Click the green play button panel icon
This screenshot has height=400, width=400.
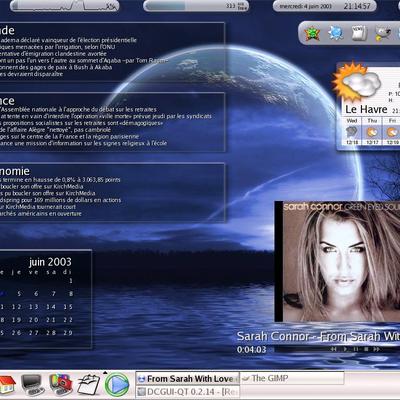(117, 385)
